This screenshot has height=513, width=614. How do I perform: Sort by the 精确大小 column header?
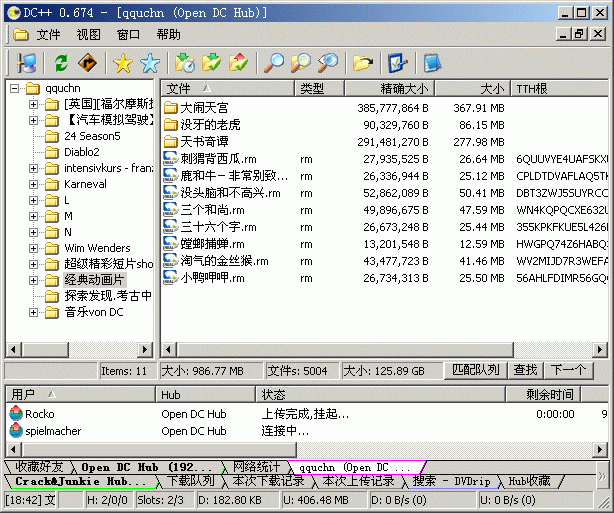point(389,89)
